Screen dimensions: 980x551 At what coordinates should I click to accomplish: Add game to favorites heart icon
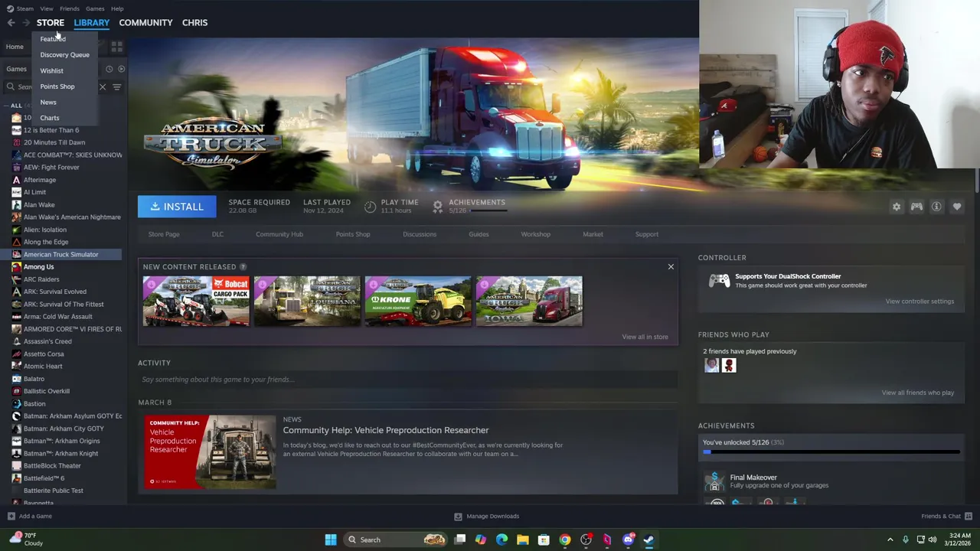(x=957, y=207)
